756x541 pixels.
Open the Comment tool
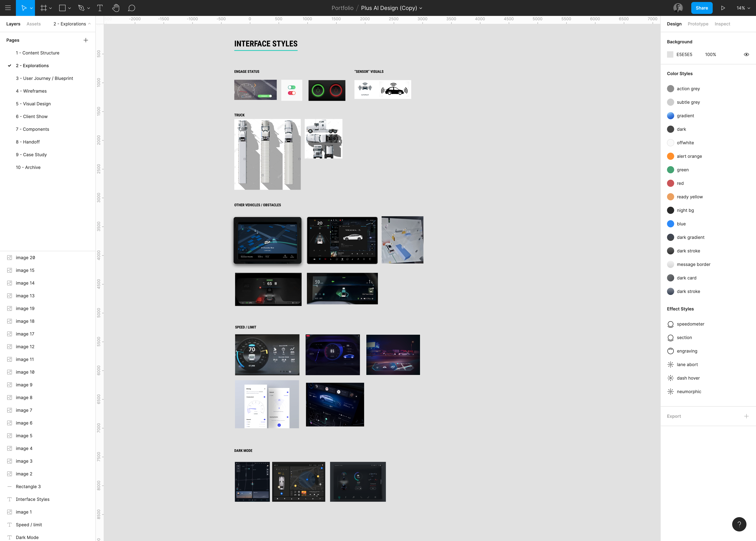click(131, 8)
